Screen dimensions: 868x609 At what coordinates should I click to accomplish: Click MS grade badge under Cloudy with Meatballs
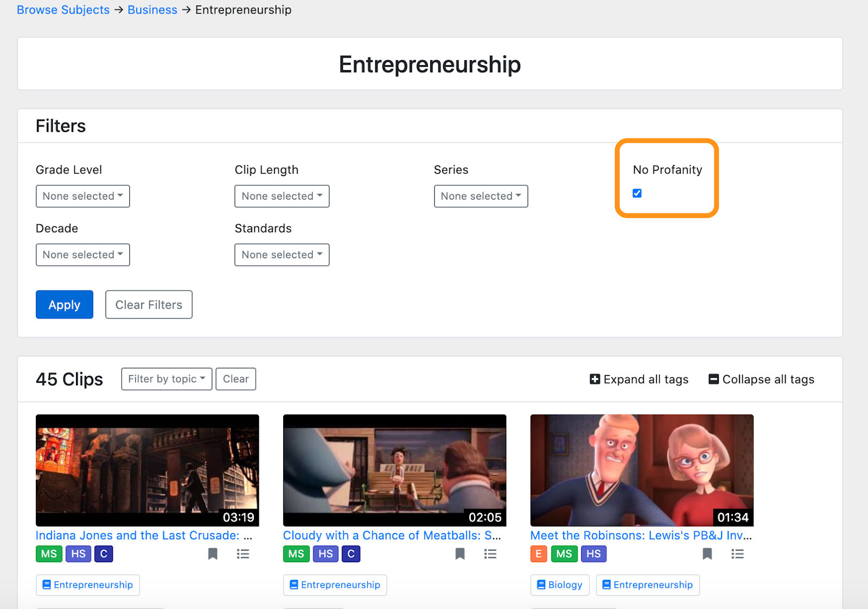click(x=296, y=554)
